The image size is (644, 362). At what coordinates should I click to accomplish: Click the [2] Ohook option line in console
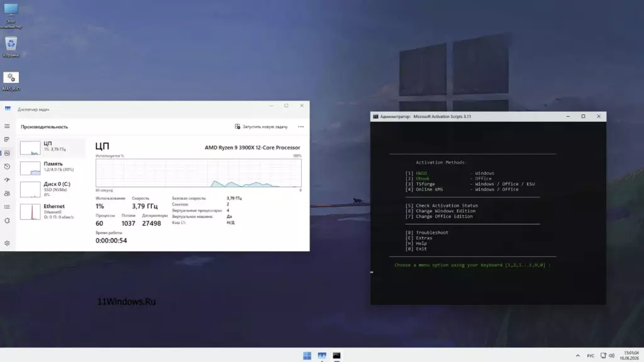pos(448,178)
